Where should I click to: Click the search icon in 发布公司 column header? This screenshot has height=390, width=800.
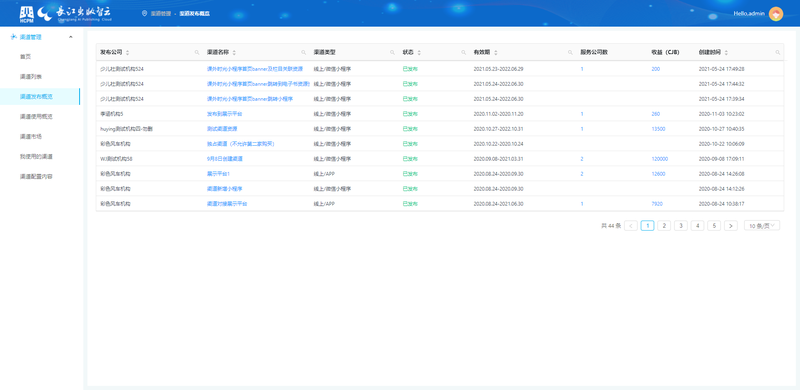point(197,53)
